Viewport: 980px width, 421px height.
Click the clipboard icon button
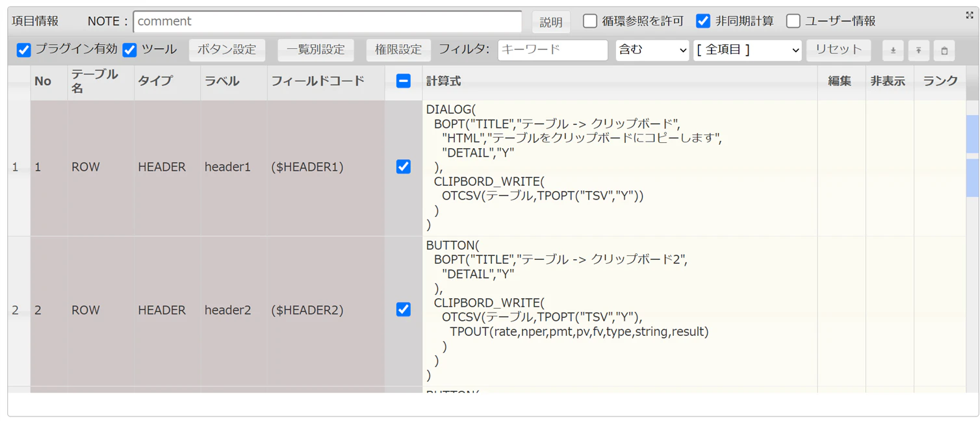pos(944,50)
